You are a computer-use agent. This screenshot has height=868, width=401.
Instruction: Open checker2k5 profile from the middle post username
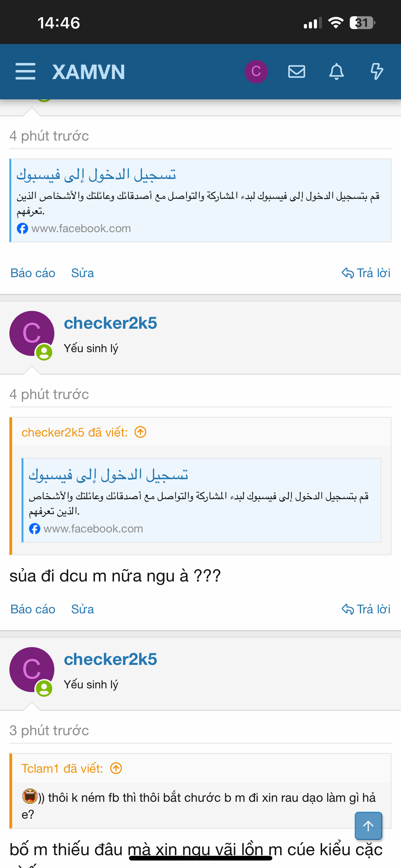click(x=111, y=323)
